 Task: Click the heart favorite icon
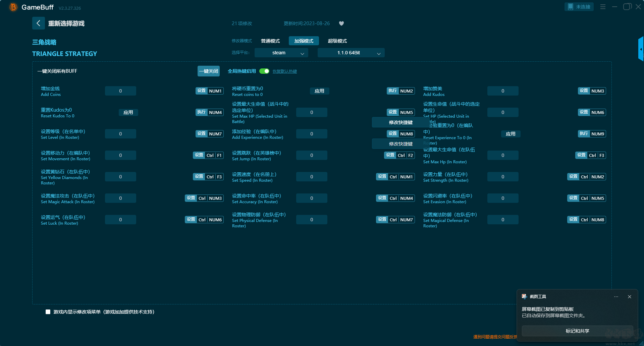(x=341, y=23)
